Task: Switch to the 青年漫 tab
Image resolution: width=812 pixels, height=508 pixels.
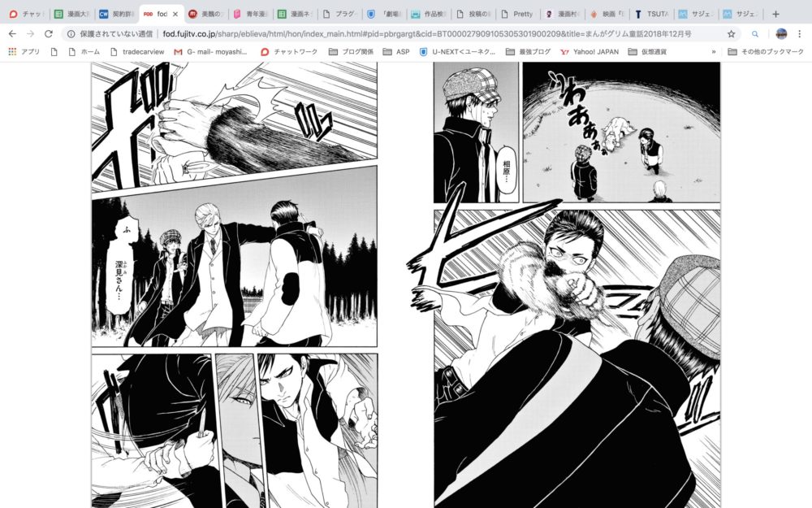Action: (251, 14)
